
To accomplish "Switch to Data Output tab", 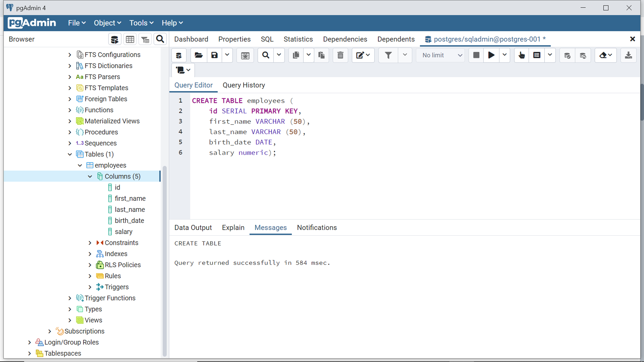I will click(x=193, y=227).
